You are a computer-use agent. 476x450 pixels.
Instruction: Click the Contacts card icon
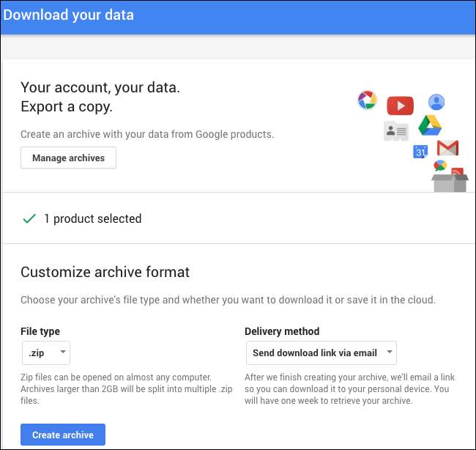pos(395,131)
